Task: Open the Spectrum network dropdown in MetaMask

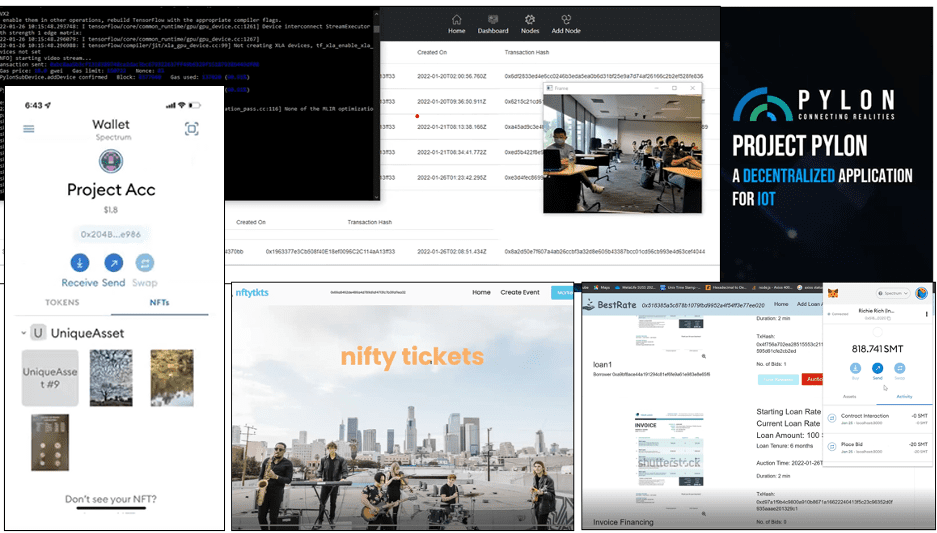Action: tap(893, 293)
